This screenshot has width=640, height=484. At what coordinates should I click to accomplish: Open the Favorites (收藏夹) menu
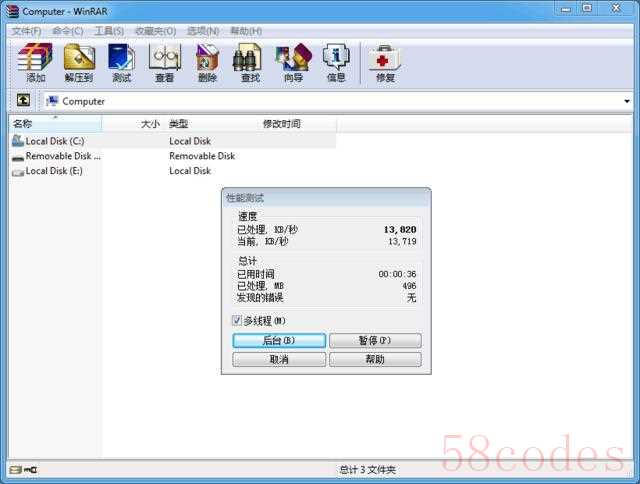156,31
